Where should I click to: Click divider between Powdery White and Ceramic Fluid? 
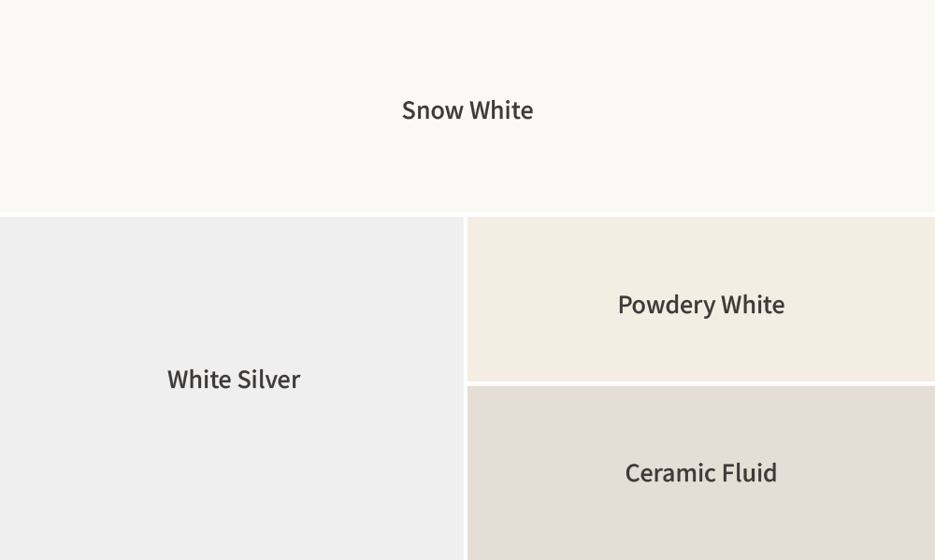(701, 383)
